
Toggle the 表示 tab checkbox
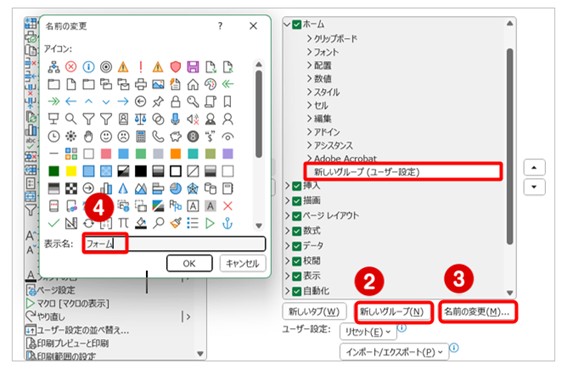[x=297, y=276]
